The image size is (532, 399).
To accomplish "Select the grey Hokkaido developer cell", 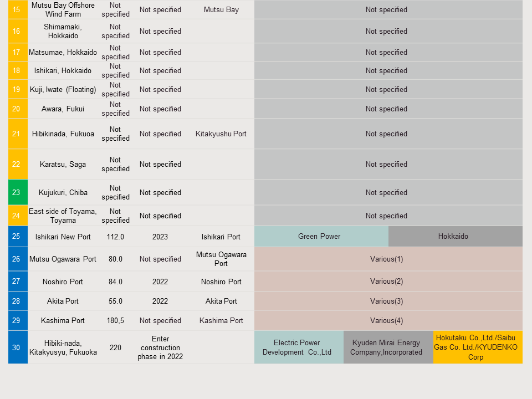I will (x=453, y=237).
